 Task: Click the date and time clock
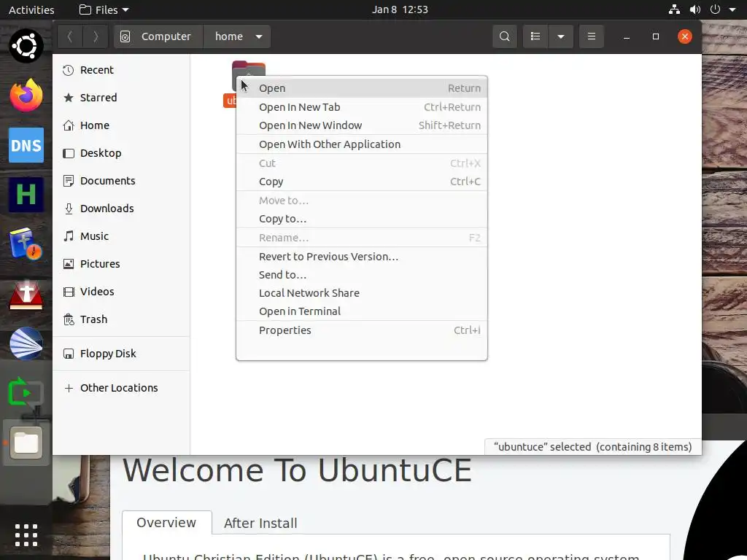click(x=400, y=9)
